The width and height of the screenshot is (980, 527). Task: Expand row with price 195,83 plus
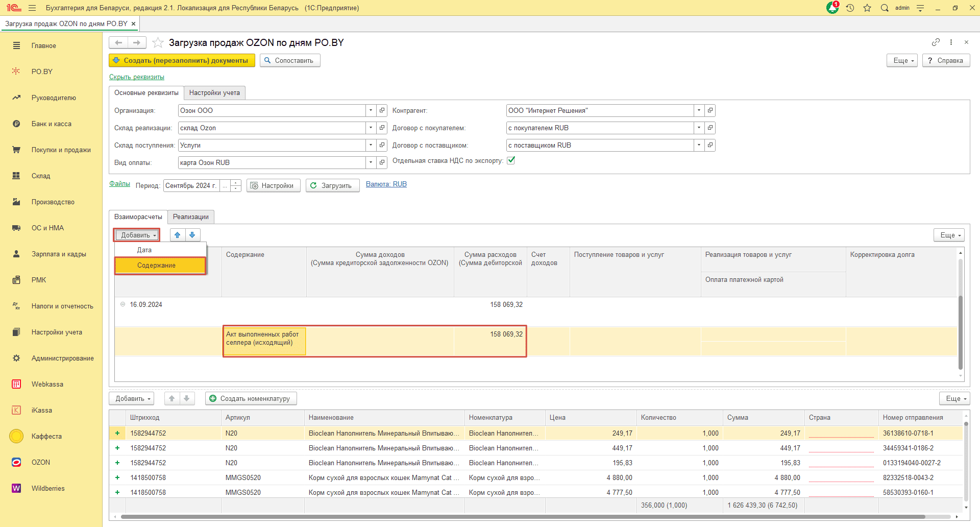coord(117,463)
